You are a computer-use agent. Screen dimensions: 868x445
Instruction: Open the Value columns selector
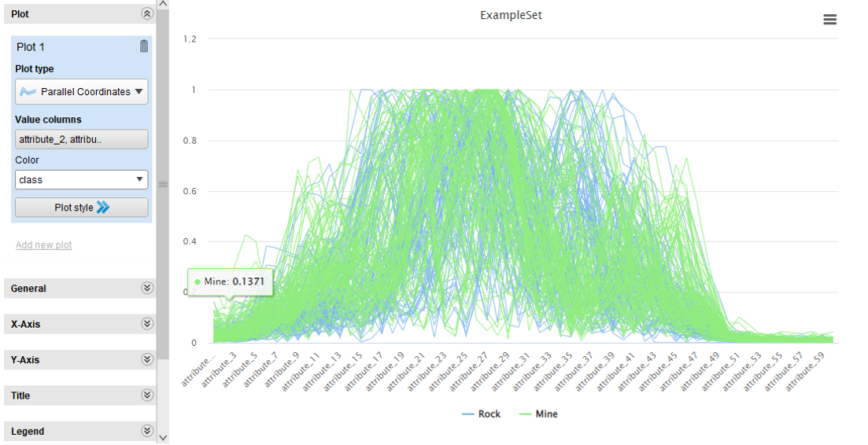81,139
